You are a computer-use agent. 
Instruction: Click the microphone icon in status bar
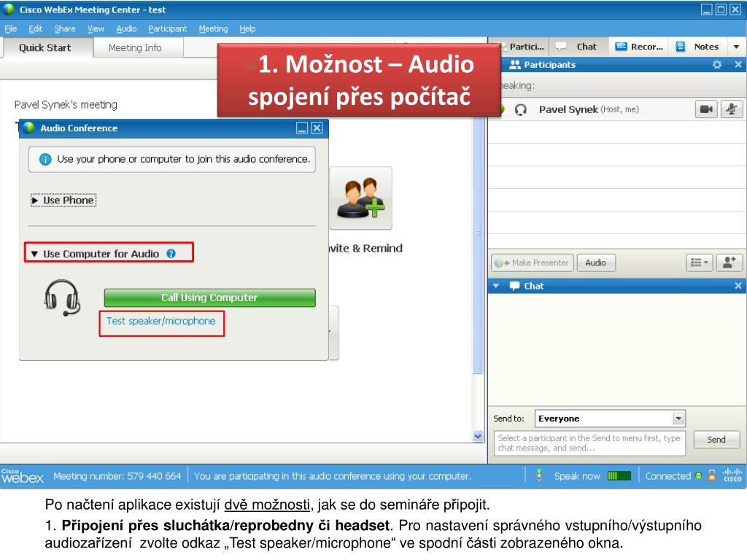point(539,475)
